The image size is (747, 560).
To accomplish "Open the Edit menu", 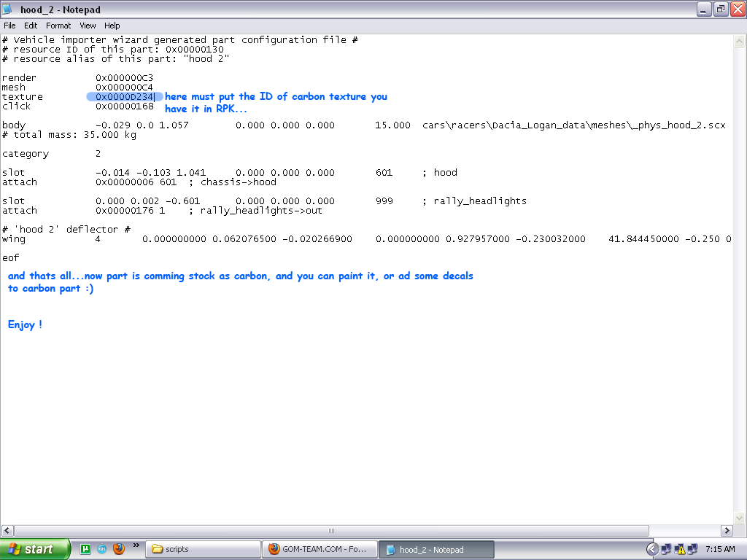I will [31, 26].
